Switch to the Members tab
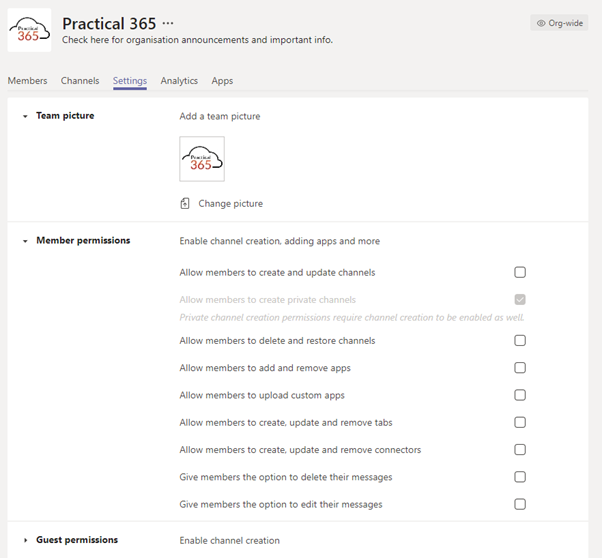Image resolution: width=602 pixels, height=558 pixels. pyautogui.click(x=27, y=81)
